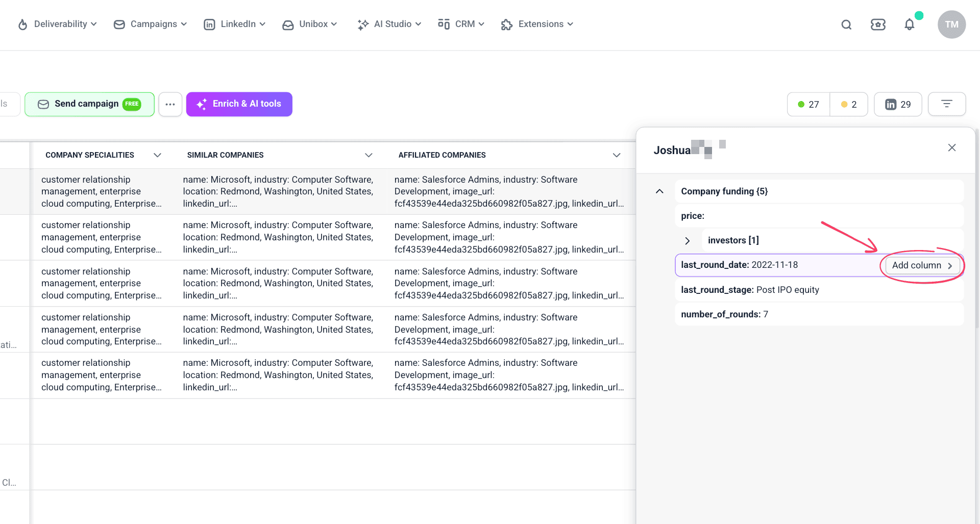Image resolution: width=980 pixels, height=524 pixels.
Task: Click SIMILAR COMPANIES column header text
Action: pyautogui.click(x=226, y=155)
